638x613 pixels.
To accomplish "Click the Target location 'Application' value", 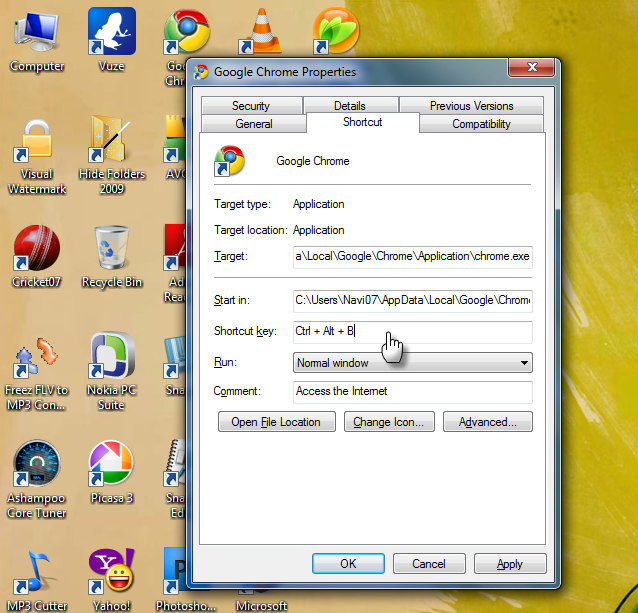I will 319,230.
